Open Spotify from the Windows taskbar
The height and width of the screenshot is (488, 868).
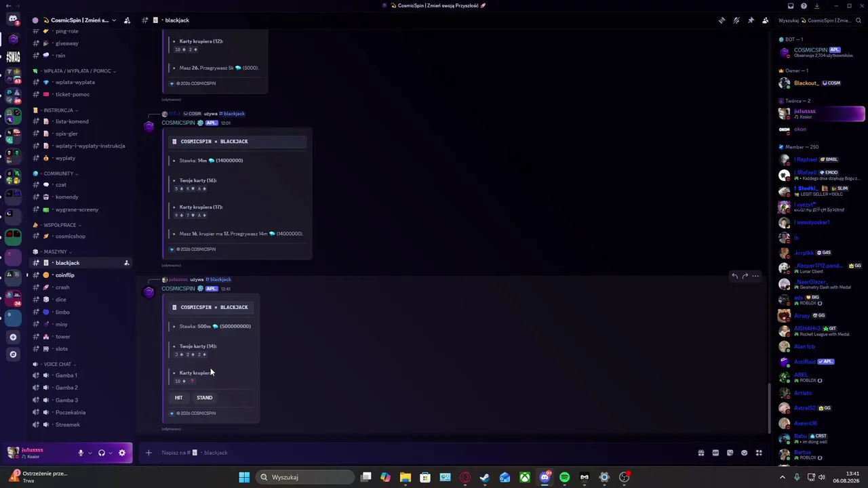(x=564, y=477)
